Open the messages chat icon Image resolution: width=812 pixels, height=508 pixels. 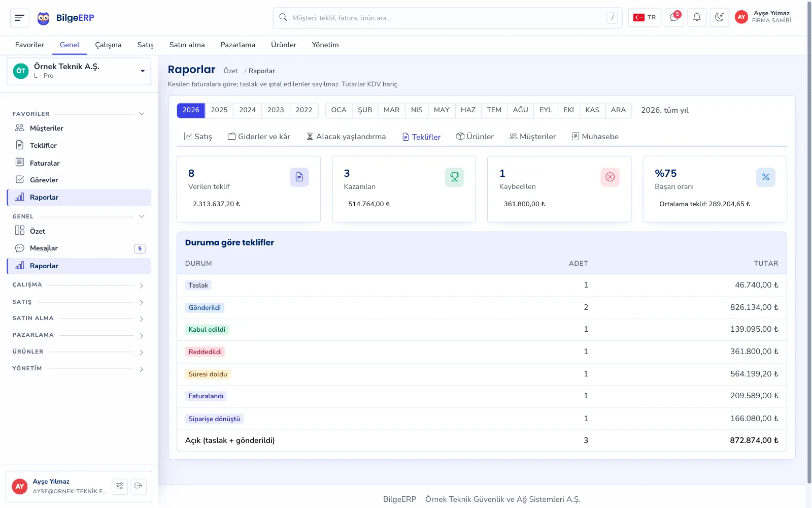674,18
